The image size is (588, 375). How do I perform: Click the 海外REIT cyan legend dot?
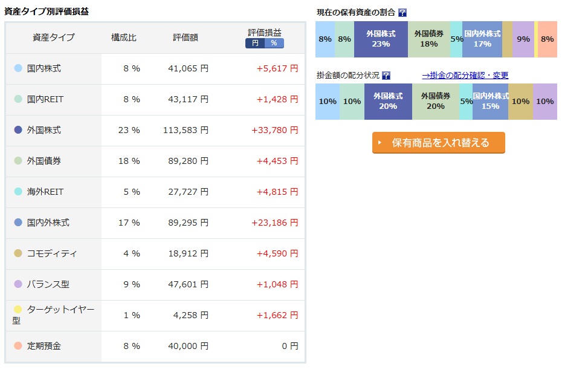click(x=18, y=192)
